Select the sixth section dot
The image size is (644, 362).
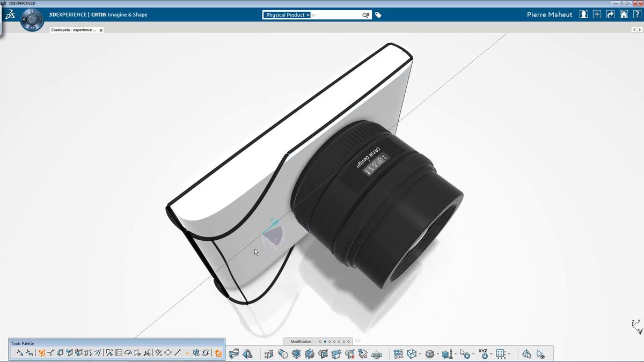[x=344, y=342]
